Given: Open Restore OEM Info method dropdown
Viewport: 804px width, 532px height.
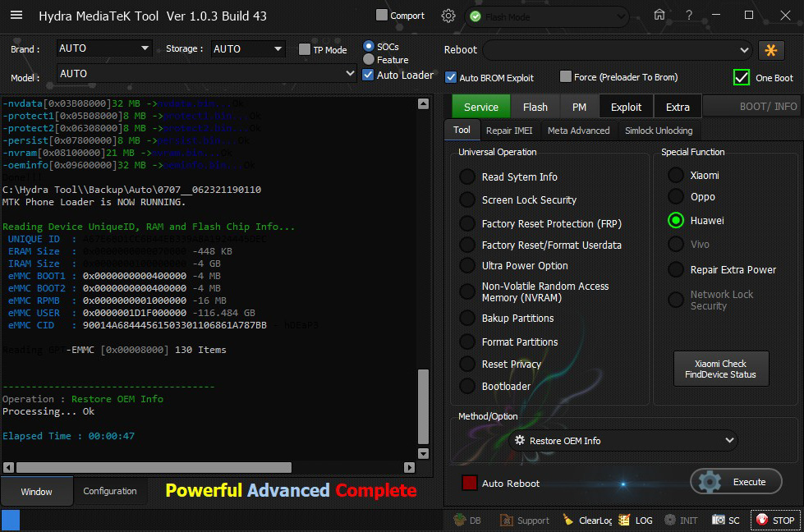Looking at the screenshot, I should click(x=623, y=440).
